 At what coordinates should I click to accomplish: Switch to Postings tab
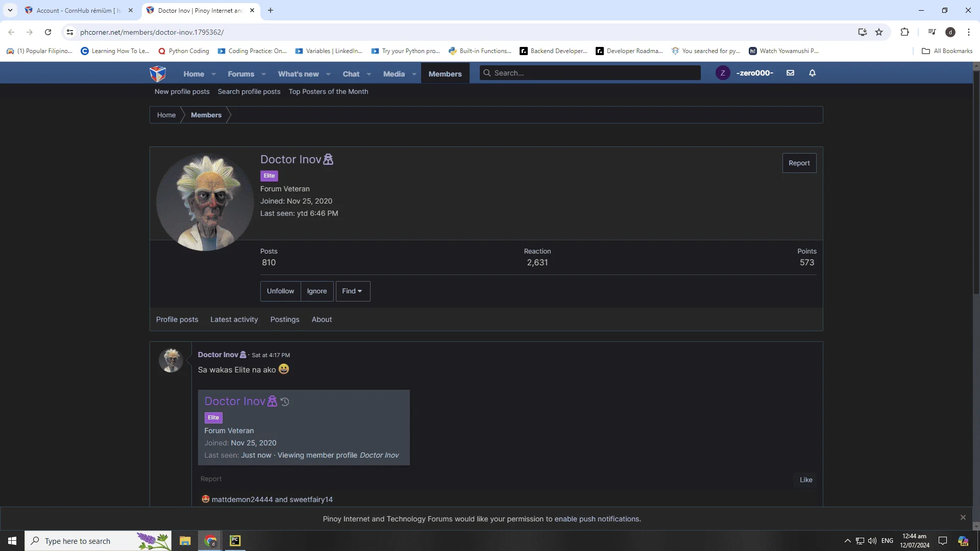[285, 319]
